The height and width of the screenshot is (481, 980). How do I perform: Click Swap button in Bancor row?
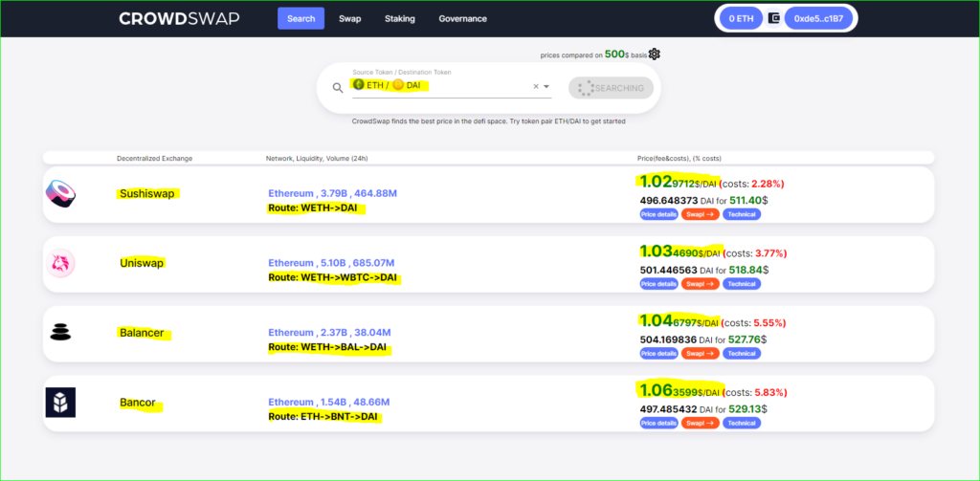tap(700, 423)
